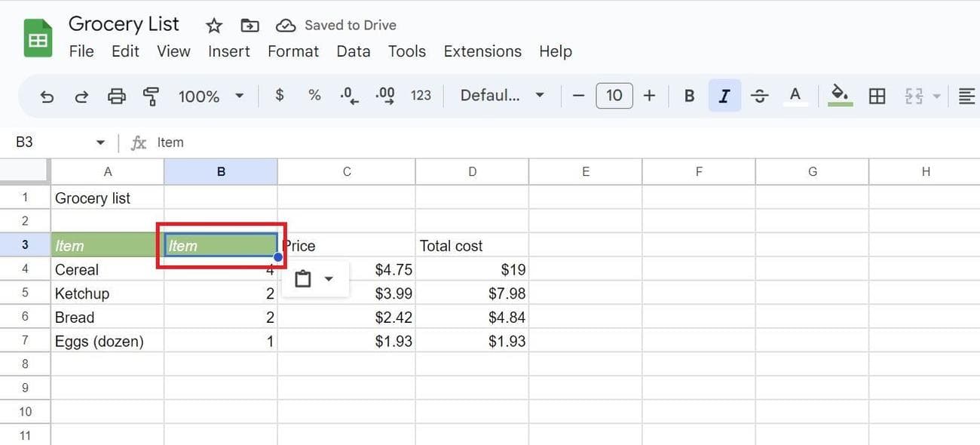Image resolution: width=980 pixels, height=445 pixels.
Task: Activate the paint format roller
Action: coord(152,97)
